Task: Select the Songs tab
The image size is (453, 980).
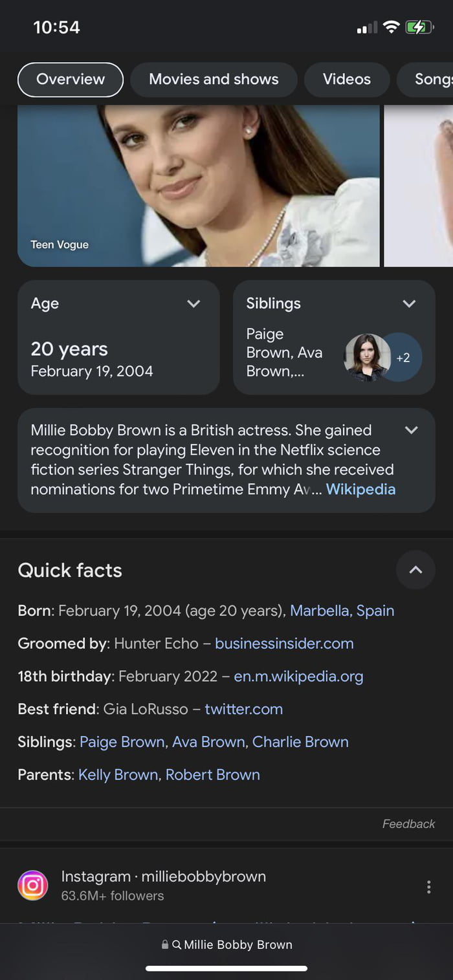Action: click(x=432, y=79)
